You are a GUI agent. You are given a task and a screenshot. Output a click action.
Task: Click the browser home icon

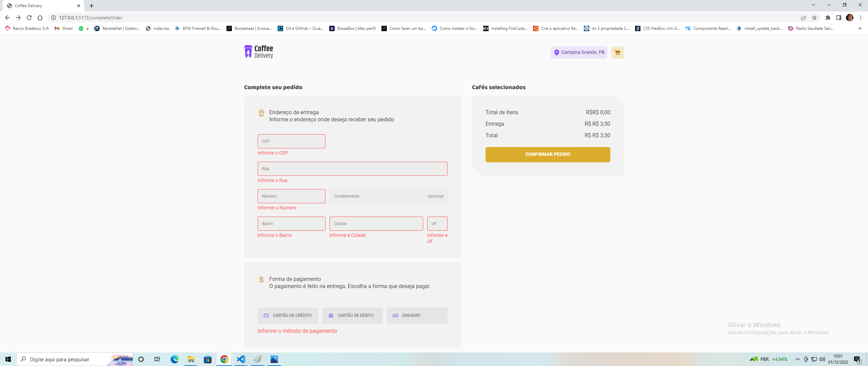pos(40,18)
